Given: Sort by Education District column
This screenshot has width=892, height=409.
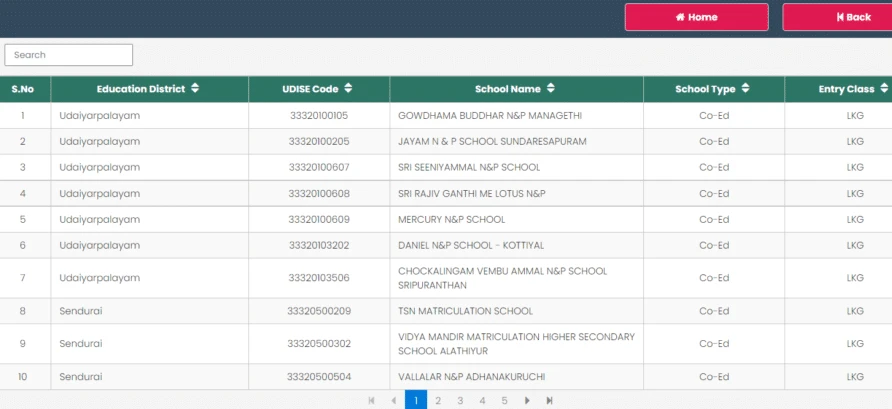Looking at the screenshot, I should click(195, 89).
